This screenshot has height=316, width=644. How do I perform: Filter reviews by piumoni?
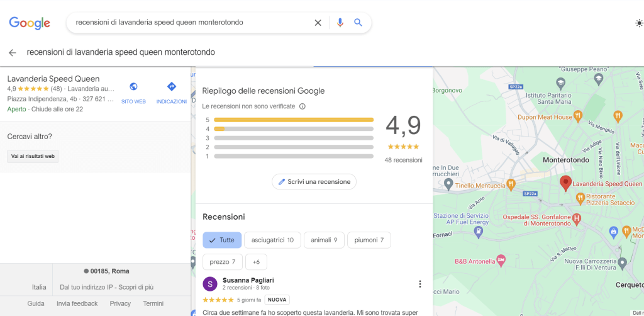pos(369,240)
